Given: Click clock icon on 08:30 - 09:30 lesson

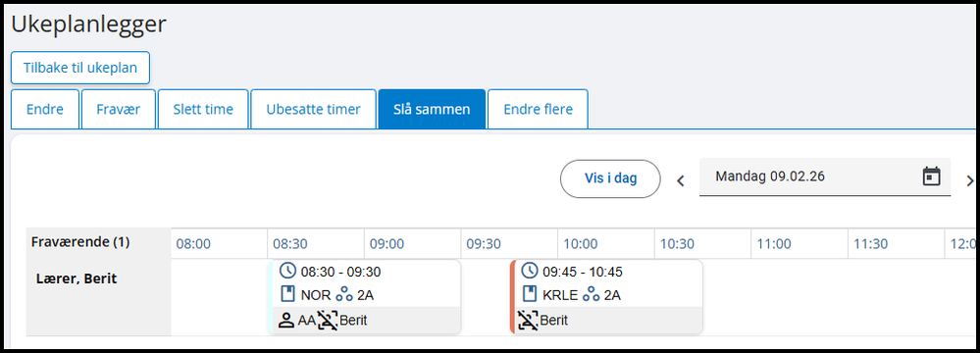Looking at the screenshot, I should 287,272.
